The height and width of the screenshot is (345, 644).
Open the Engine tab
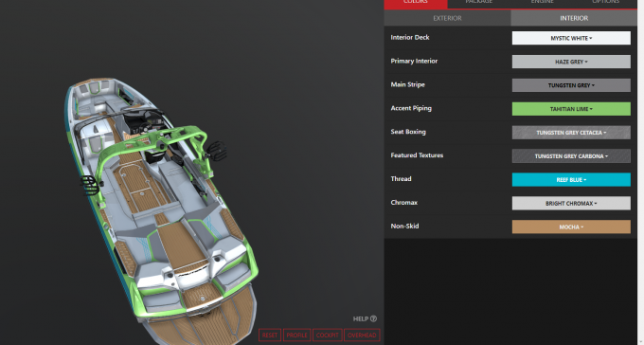(x=542, y=3)
